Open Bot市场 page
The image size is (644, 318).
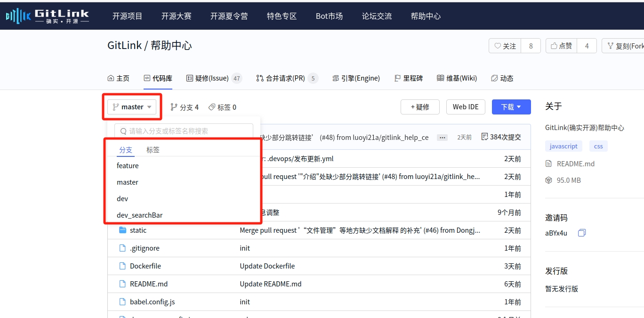tap(330, 16)
